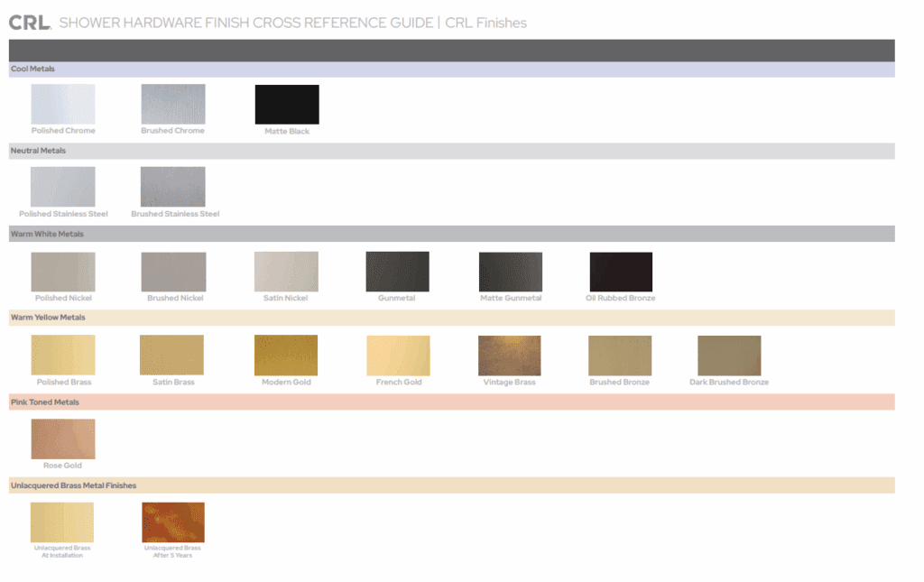Image resolution: width=924 pixels, height=582 pixels.
Task: Pick the Polished Stainless Steel swatch
Action: point(62,187)
